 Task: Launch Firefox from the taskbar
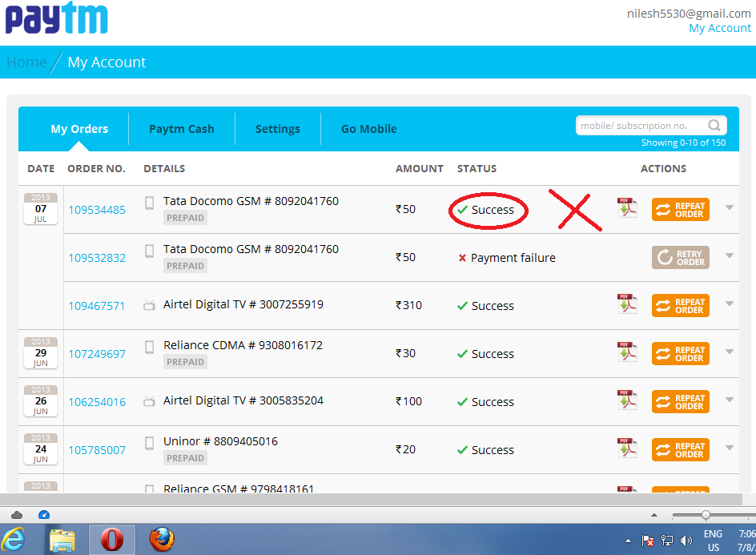[x=161, y=540]
